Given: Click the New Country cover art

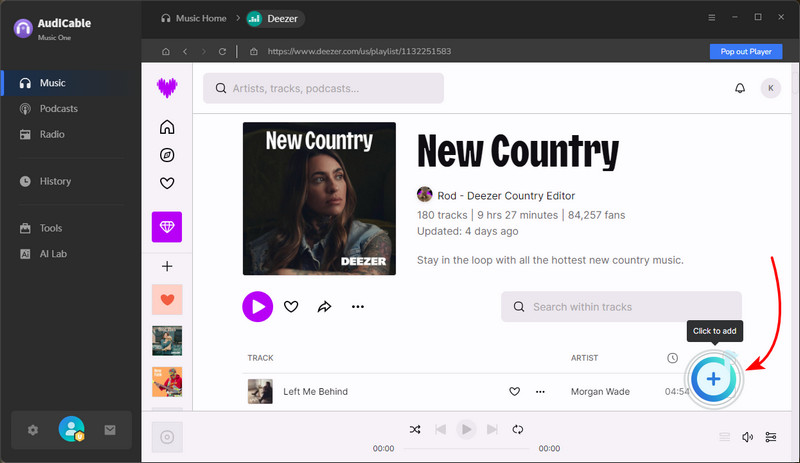Looking at the screenshot, I should pos(319,199).
